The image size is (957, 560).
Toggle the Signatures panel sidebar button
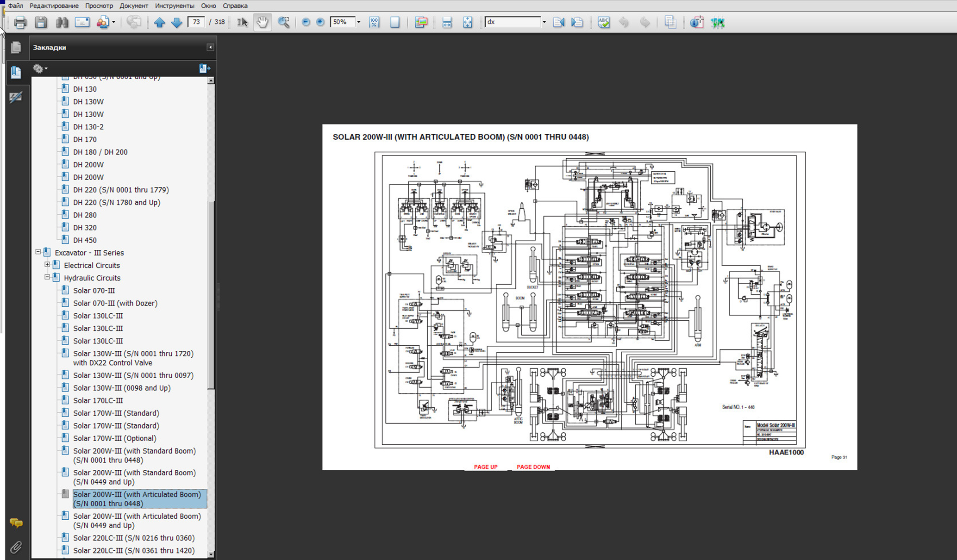[16, 97]
